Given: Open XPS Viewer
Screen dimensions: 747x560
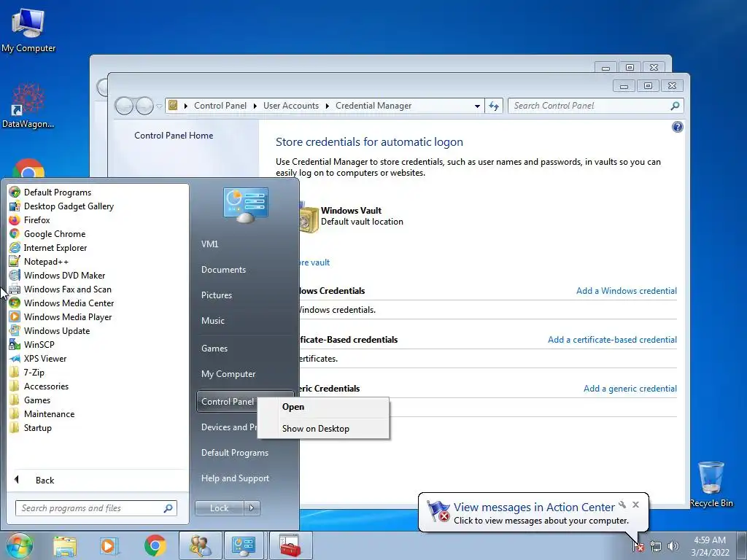Looking at the screenshot, I should [x=44, y=359].
